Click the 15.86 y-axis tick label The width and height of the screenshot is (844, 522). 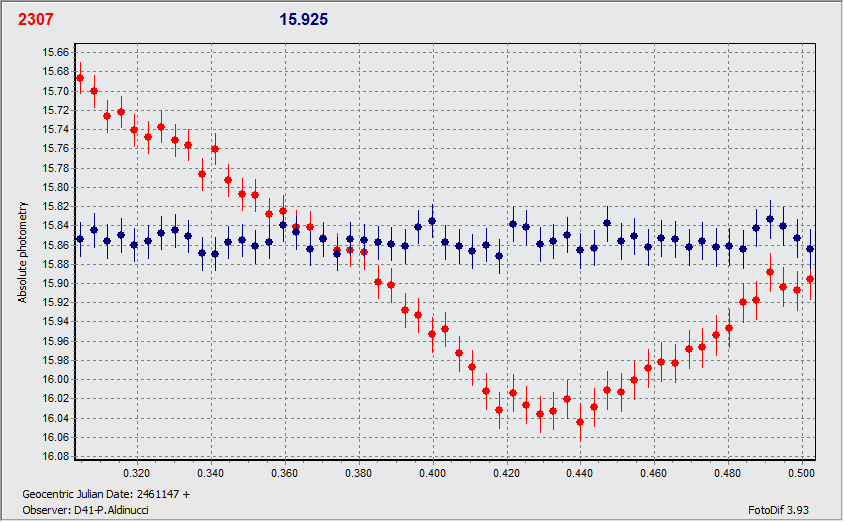[56, 245]
